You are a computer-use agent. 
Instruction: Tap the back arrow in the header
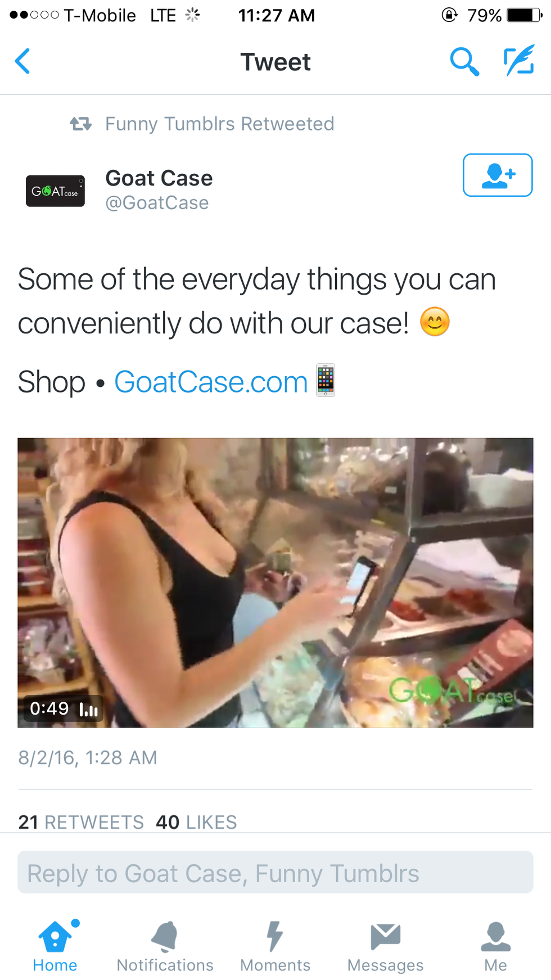pyautogui.click(x=22, y=61)
